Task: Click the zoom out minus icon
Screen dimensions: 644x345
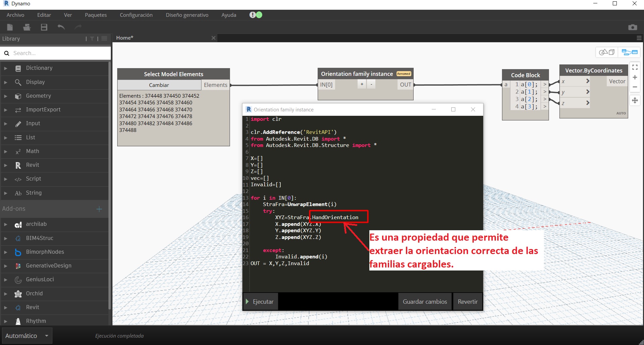Action: click(635, 87)
